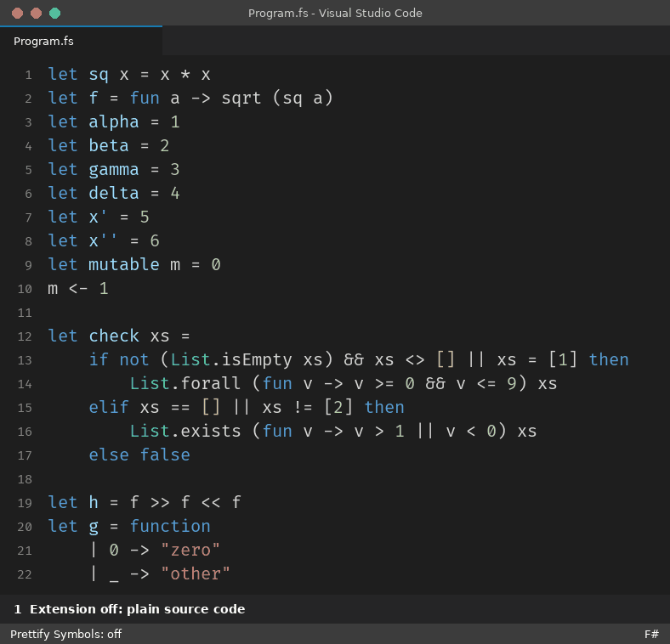This screenshot has height=644, width=670.
Task: Place cursor on 'sqrt' in line 2
Action: 241,99
